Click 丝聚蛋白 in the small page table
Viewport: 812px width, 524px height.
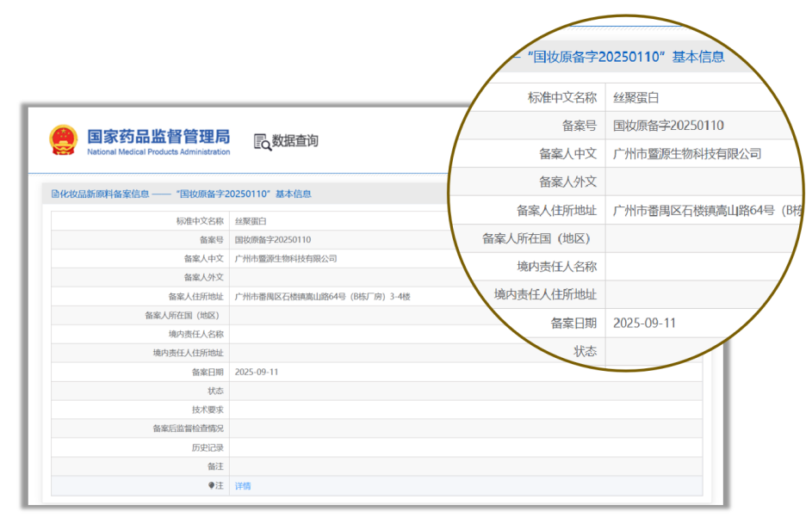tap(251, 221)
